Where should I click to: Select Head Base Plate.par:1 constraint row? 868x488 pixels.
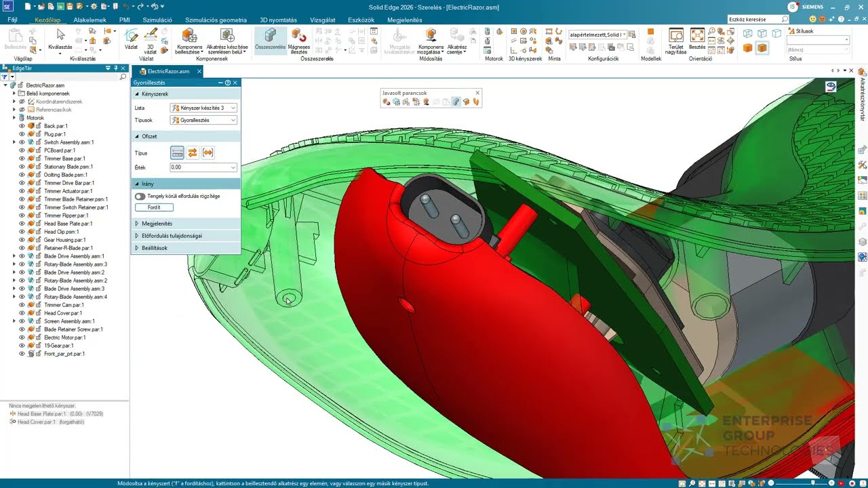click(56, 413)
